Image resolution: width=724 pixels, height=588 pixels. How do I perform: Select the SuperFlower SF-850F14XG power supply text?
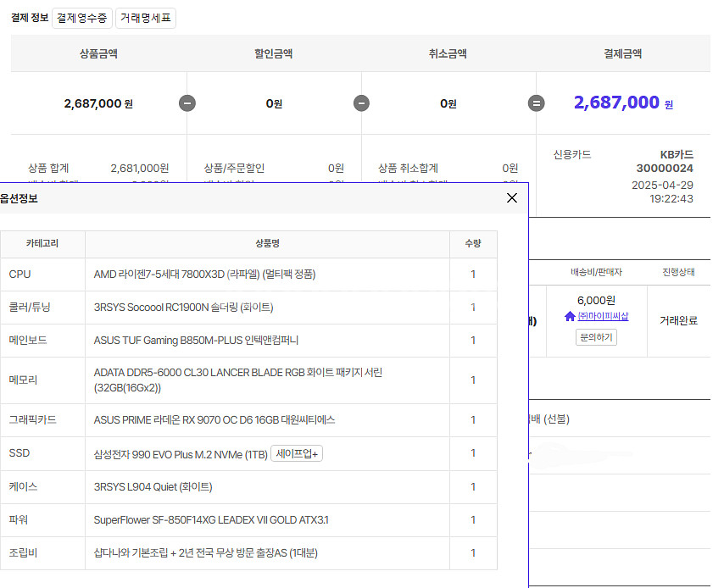point(211,520)
